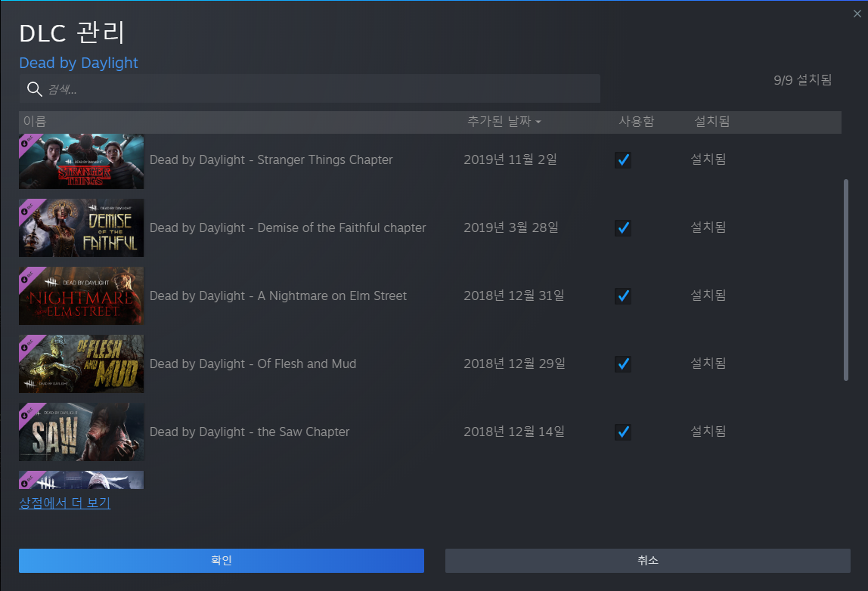Toggle A Nightmare on Elm Street checkbox
Viewport: 868px width, 591px height.
(x=623, y=296)
